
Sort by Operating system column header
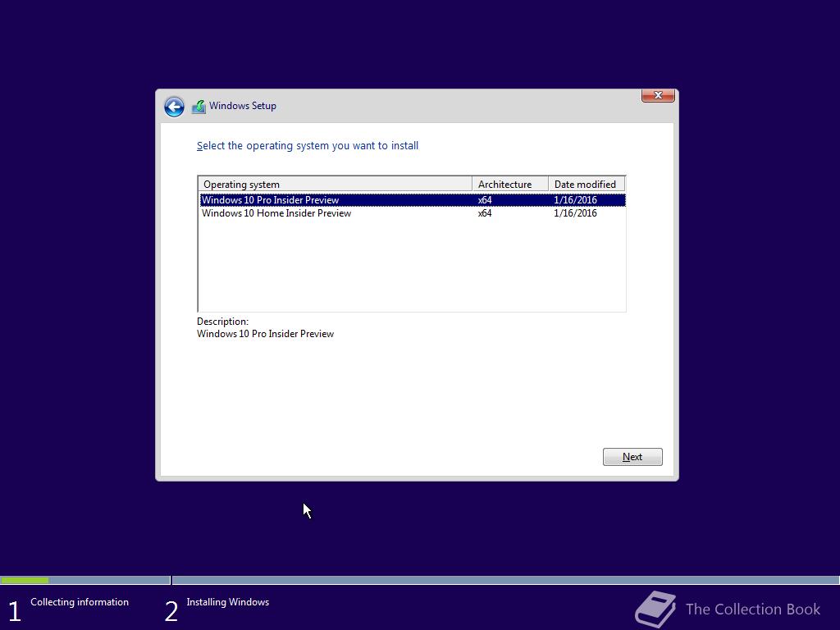pyautogui.click(x=336, y=185)
